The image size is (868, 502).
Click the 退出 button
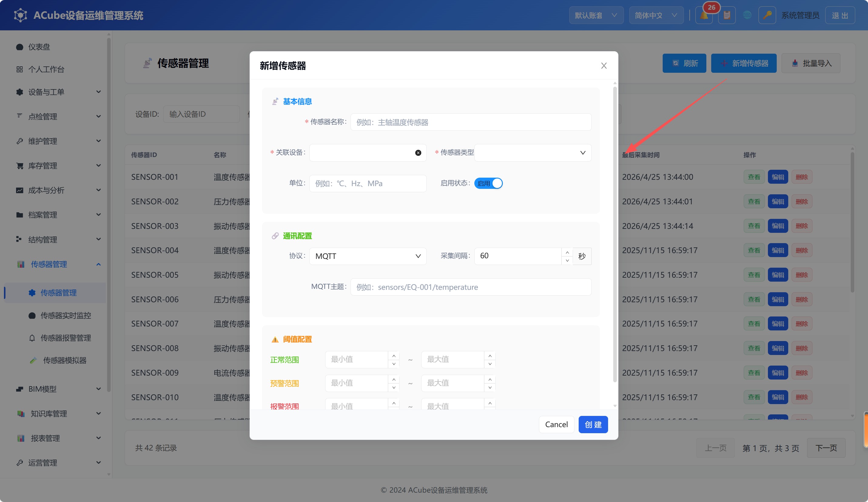pyautogui.click(x=840, y=15)
